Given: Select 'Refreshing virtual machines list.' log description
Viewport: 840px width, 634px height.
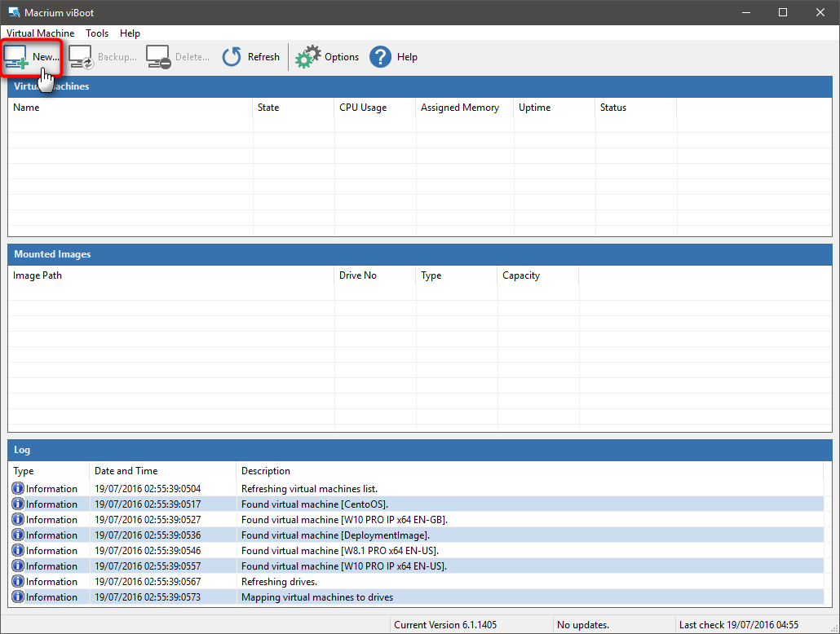Looking at the screenshot, I should [x=309, y=489].
